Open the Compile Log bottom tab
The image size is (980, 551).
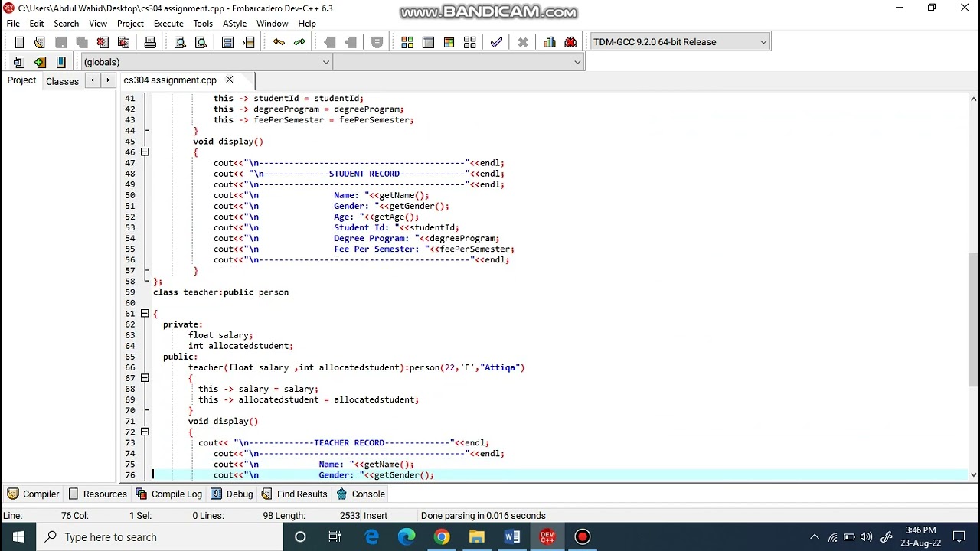169,494
